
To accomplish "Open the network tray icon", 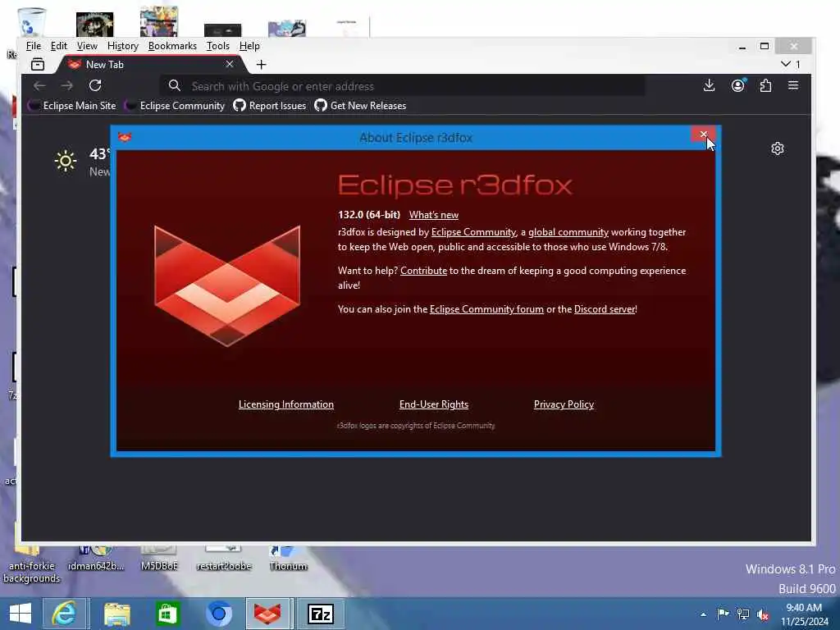I will click(x=743, y=614).
